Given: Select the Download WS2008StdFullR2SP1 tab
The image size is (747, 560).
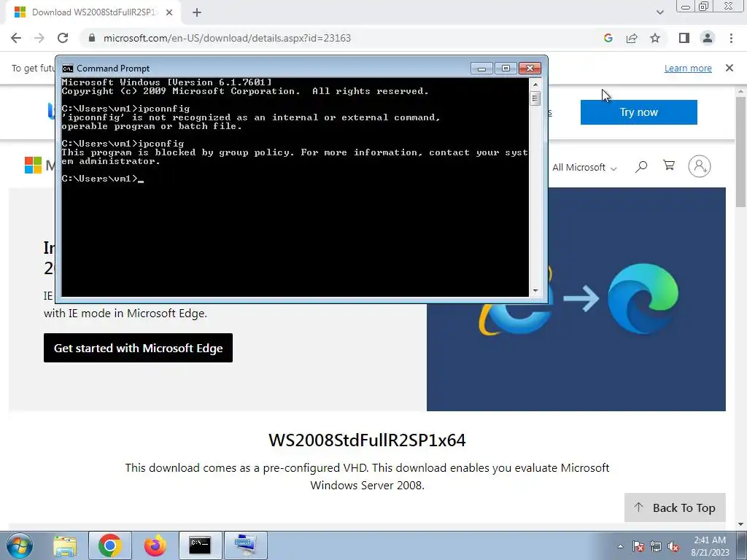Looking at the screenshot, I should [x=93, y=12].
